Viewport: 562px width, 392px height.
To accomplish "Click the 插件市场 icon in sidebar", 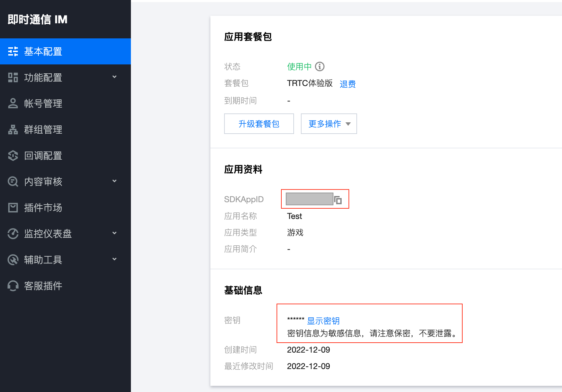I will 13,208.
